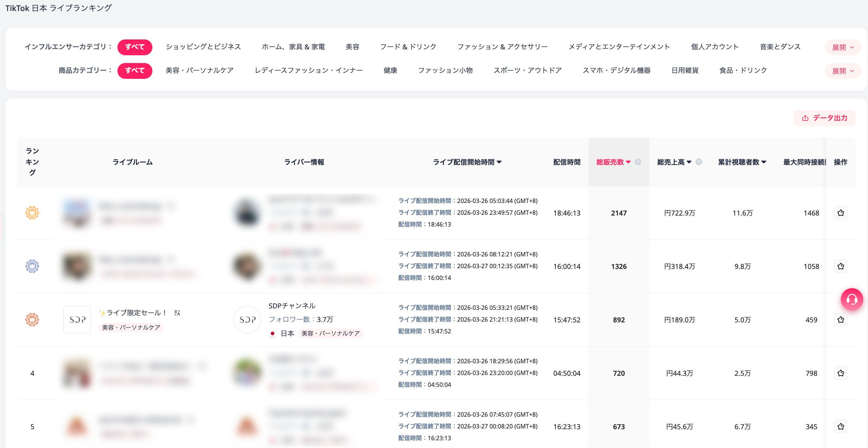Click the help icon beside 総販売数 header

(638, 162)
